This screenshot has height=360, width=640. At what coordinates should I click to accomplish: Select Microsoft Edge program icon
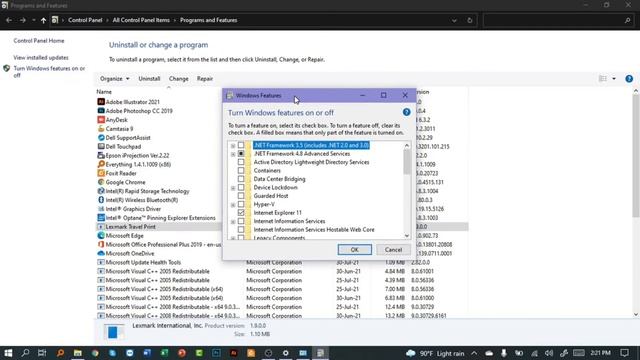pos(101,236)
